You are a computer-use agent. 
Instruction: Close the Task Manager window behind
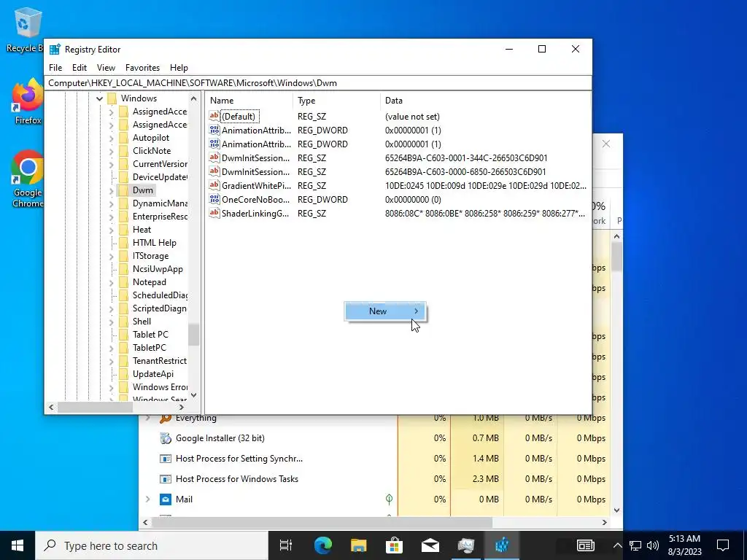tap(606, 144)
